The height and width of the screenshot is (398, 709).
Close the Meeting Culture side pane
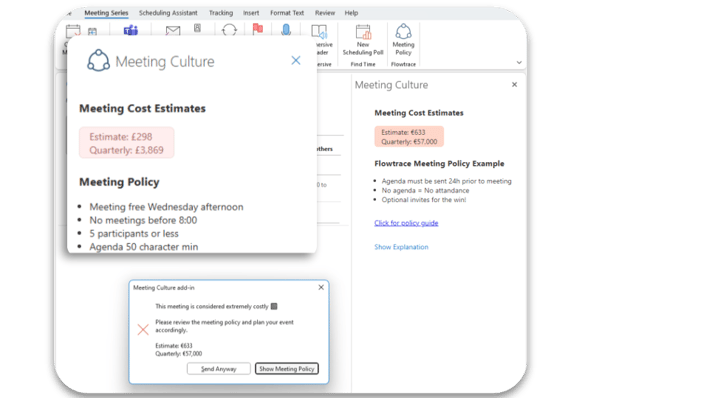pyautogui.click(x=514, y=85)
